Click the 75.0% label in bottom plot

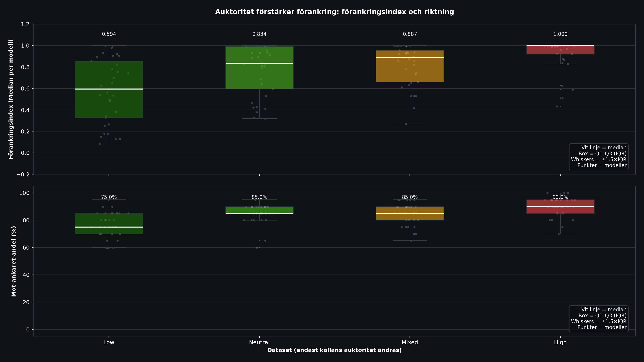tap(109, 197)
